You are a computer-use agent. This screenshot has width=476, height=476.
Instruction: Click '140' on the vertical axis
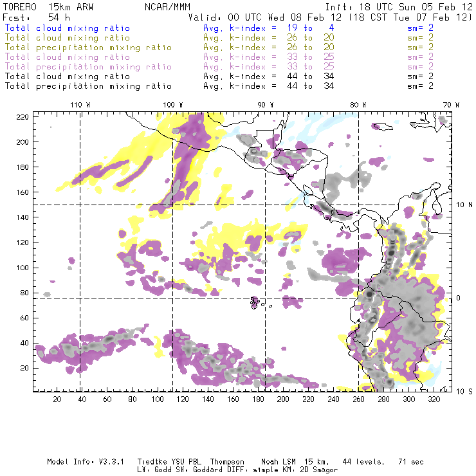coord(23,217)
